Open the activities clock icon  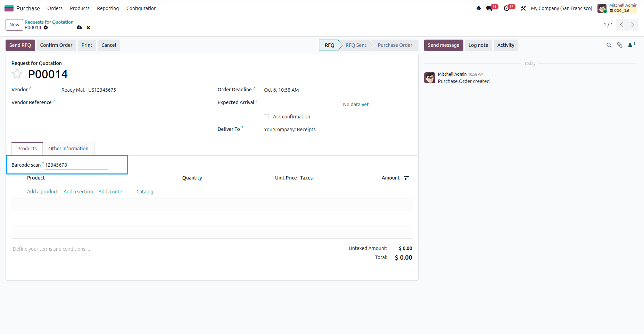click(507, 8)
